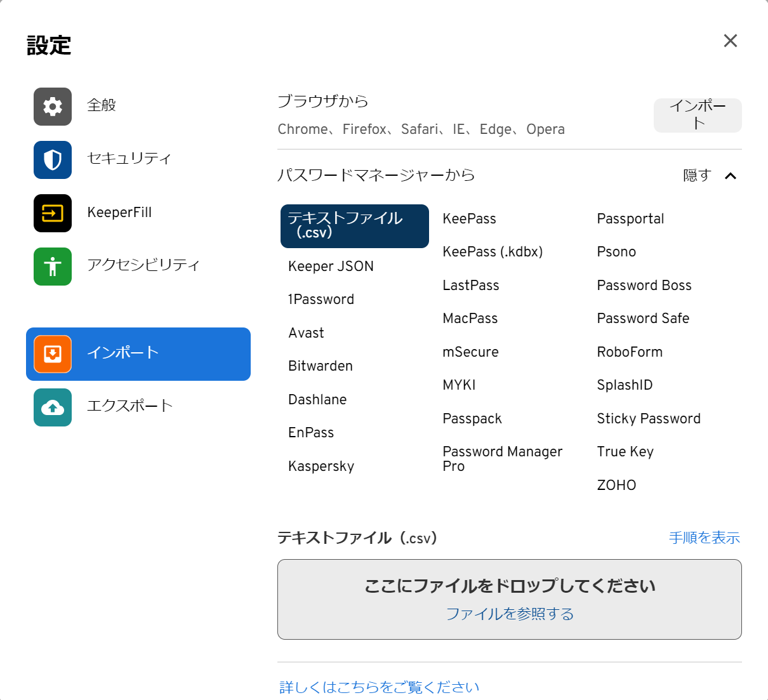Click the orange Import icon

[x=53, y=354]
